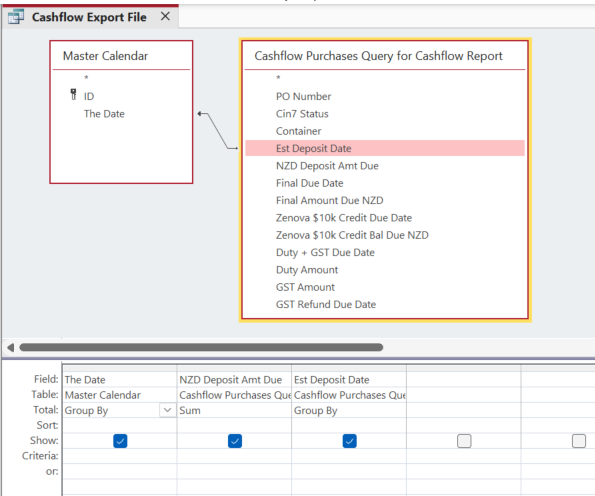This screenshot has height=496, width=595.
Task: Select ID field in Master Calendar
Action: (89, 96)
